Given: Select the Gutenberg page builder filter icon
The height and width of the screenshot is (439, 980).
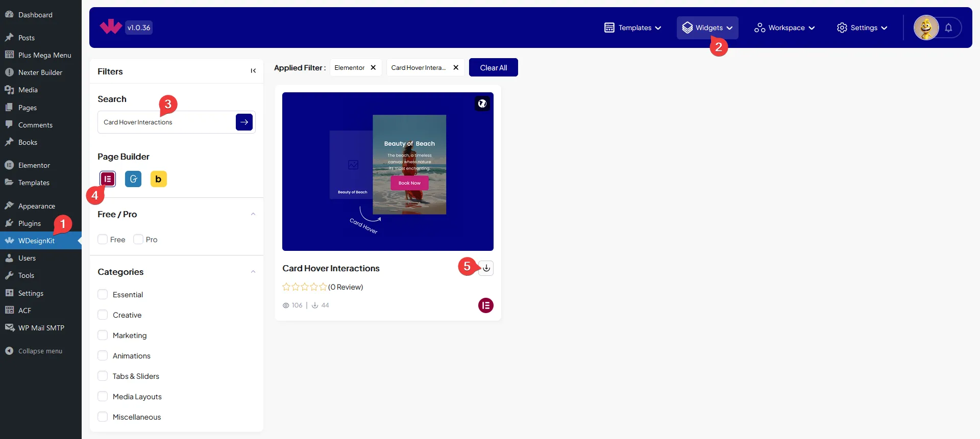Looking at the screenshot, I should tap(133, 179).
